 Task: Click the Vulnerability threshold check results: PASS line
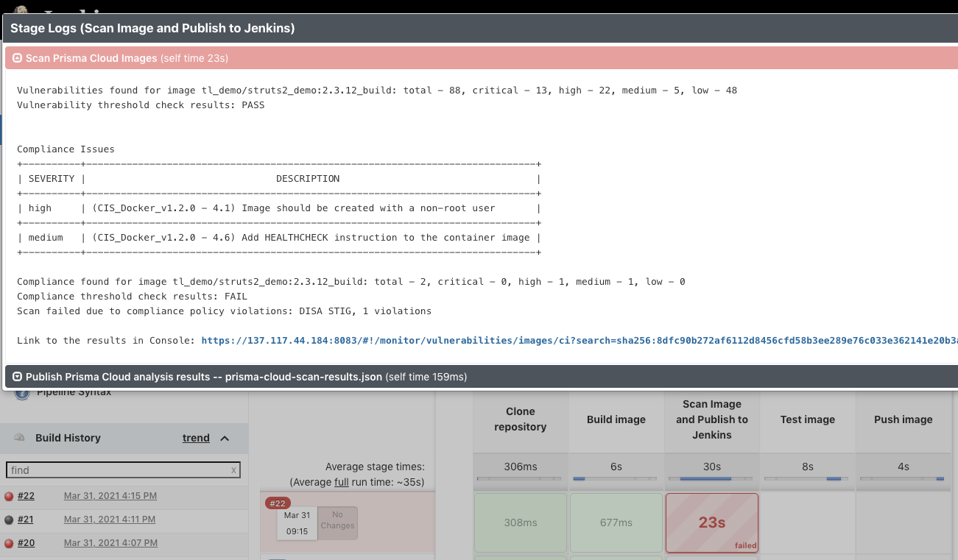[x=141, y=105]
